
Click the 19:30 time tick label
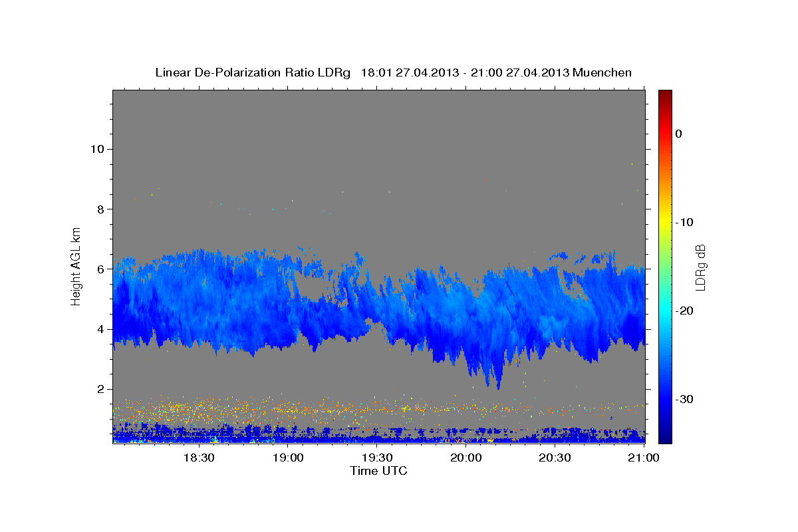377,458
